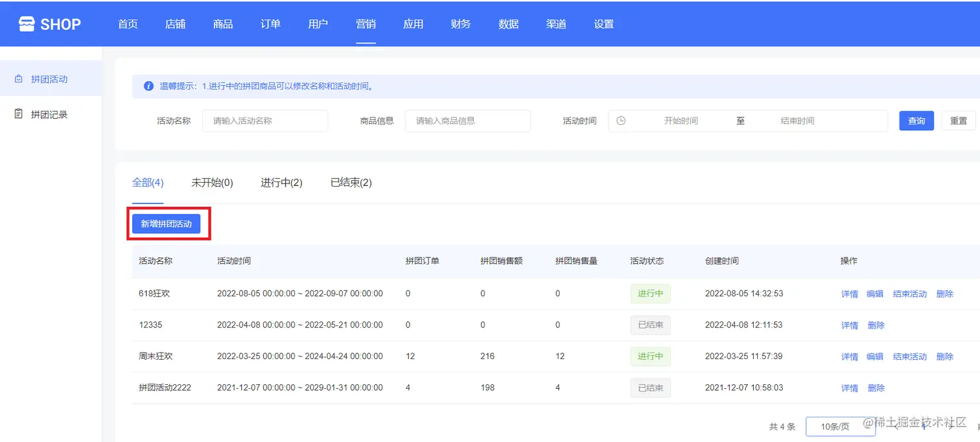Click the 618狂欢 activity name cell
This screenshot has width=980, height=442.
tap(154, 294)
